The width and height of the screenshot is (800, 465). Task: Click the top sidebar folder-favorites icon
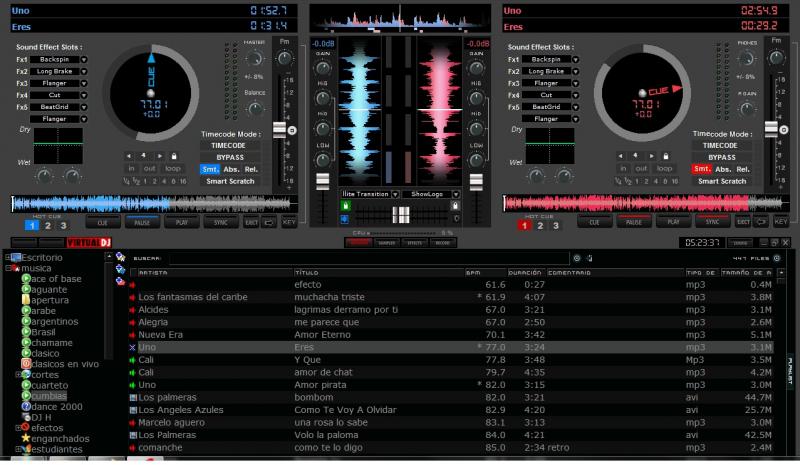(x=120, y=257)
